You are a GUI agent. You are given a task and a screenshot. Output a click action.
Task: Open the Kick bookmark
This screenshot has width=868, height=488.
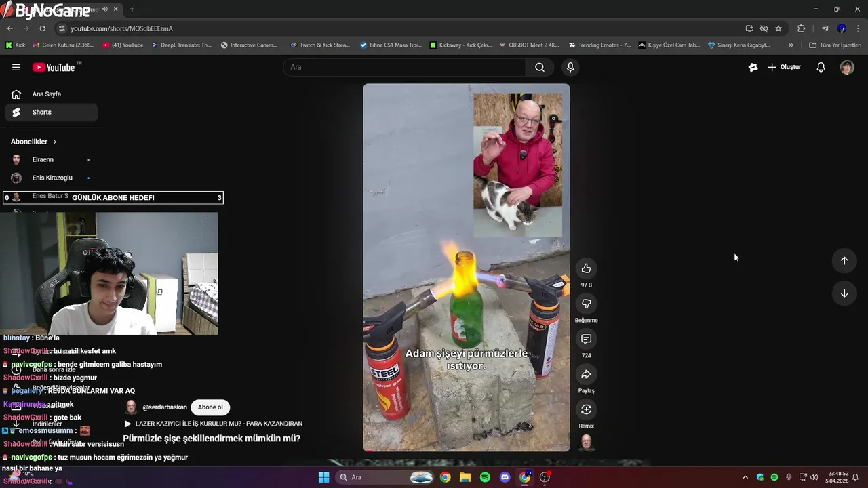(x=15, y=45)
